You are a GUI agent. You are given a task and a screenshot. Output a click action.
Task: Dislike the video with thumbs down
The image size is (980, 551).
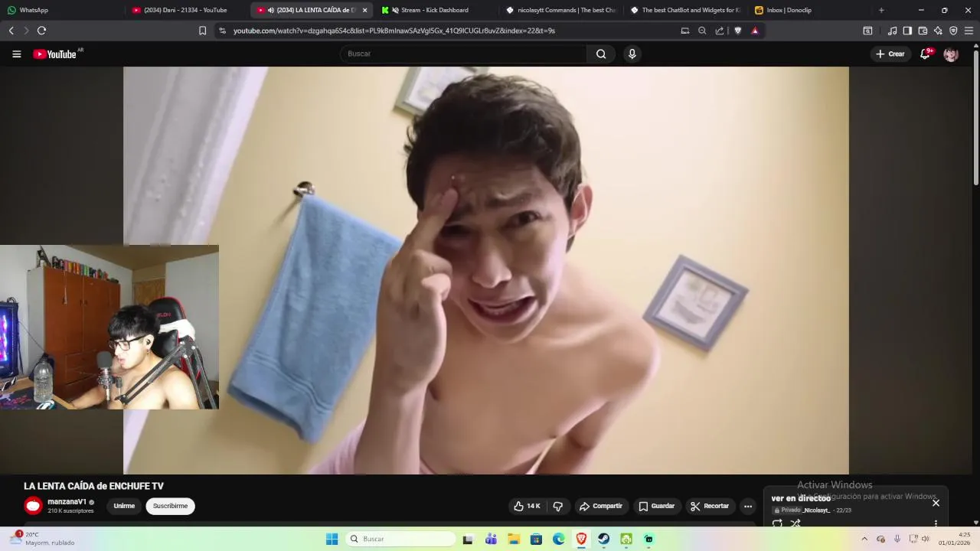pyautogui.click(x=558, y=506)
